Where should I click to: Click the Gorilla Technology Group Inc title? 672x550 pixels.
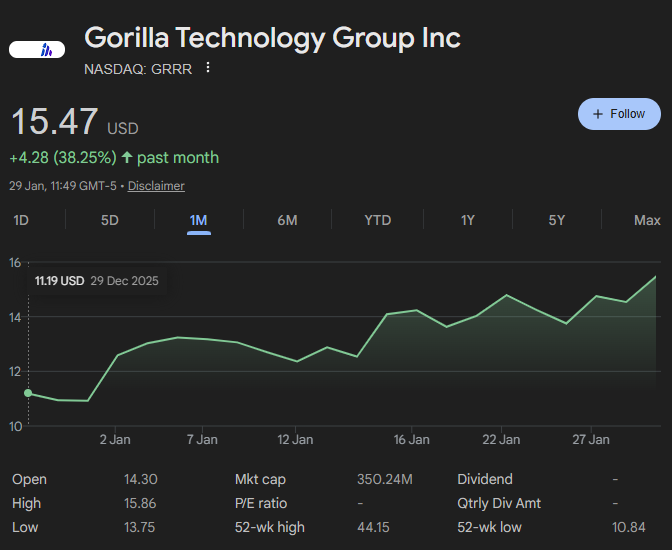[x=272, y=38]
